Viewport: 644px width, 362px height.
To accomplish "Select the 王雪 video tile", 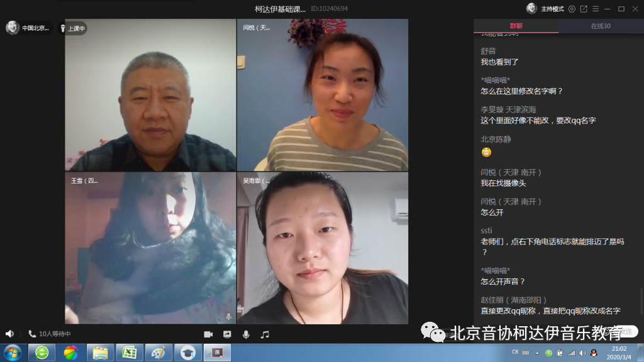I will (x=150, y=248).
